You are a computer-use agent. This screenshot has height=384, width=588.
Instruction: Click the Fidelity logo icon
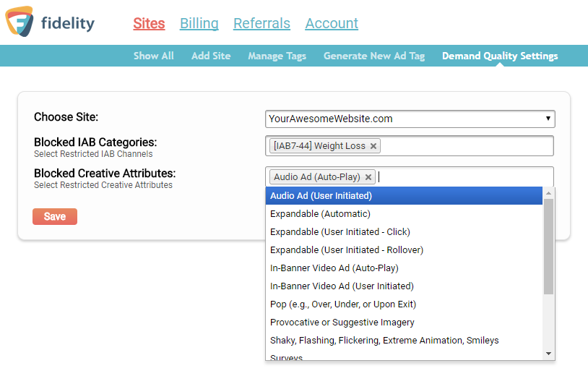20,22
